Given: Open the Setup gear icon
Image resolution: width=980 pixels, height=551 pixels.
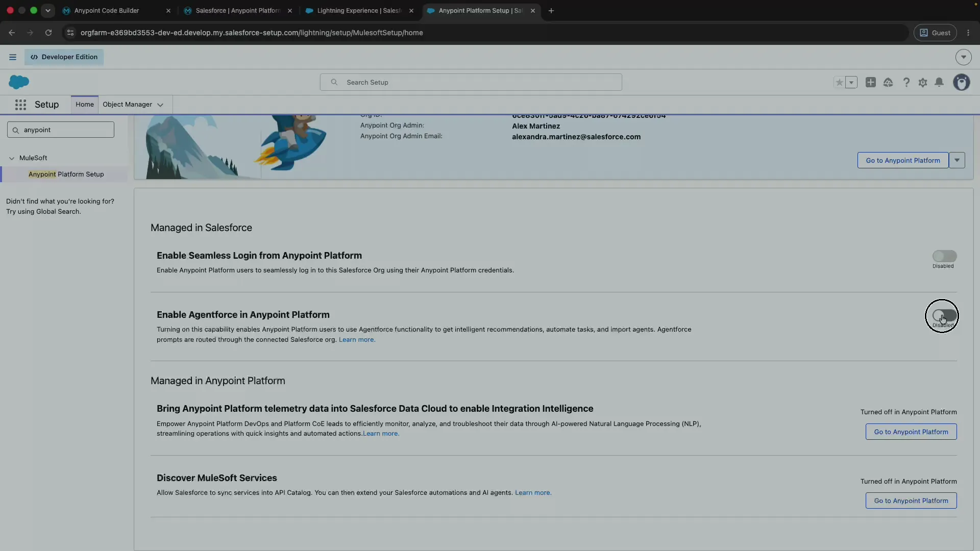Looking at the screenshot, I should [923, 82].
